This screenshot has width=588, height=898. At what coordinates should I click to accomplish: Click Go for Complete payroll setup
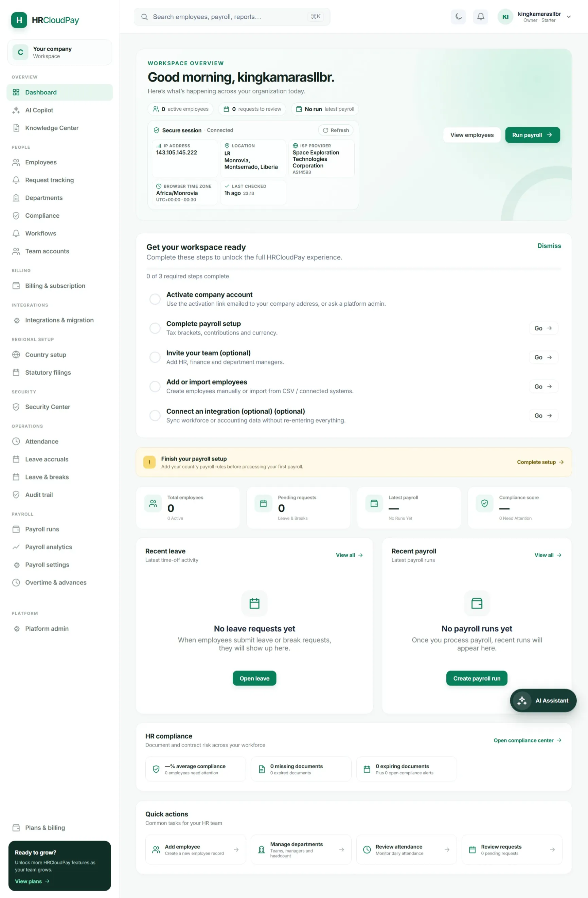[x=544, y=328]
